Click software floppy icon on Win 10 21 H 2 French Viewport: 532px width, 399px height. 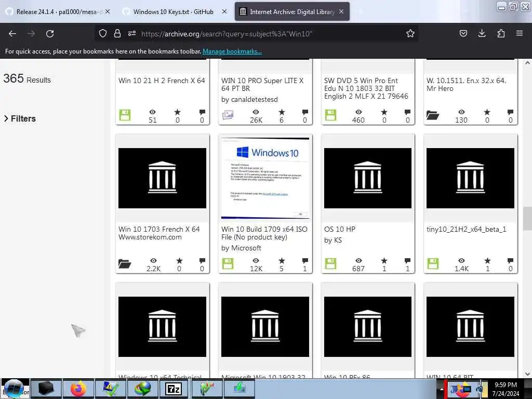pos(125,115)
